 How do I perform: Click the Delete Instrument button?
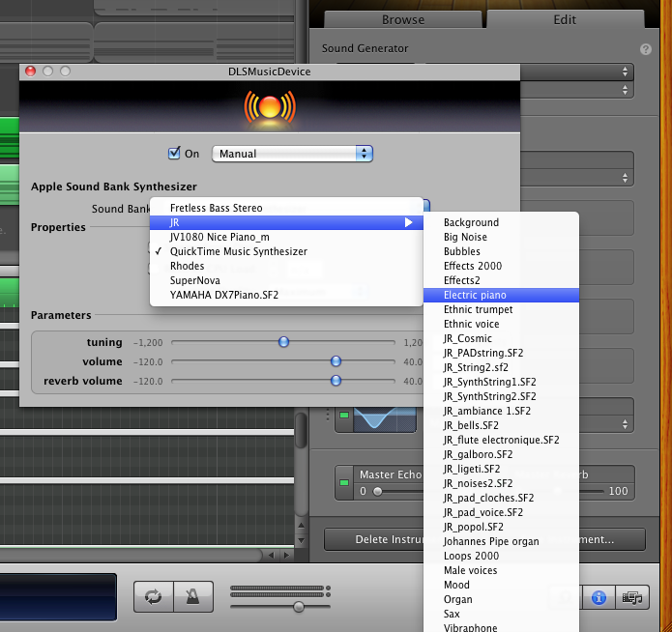[x=374, y=539]
